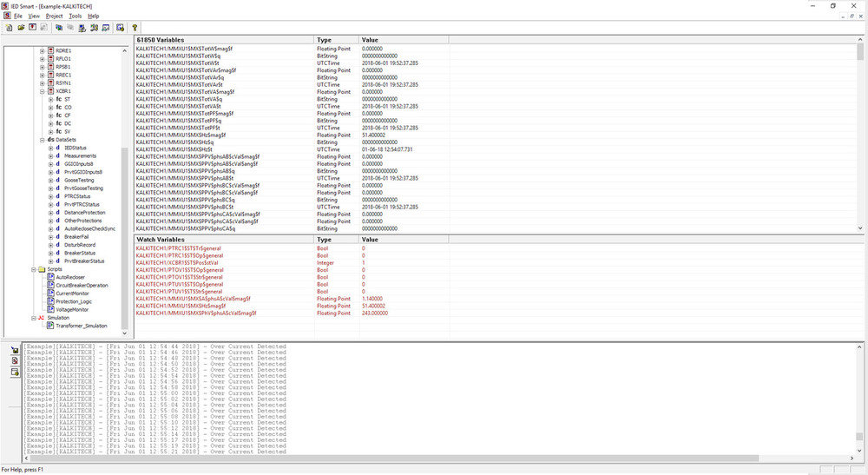Expand the Measurements dataset node

pyautogui.click(x=50, y=156)
